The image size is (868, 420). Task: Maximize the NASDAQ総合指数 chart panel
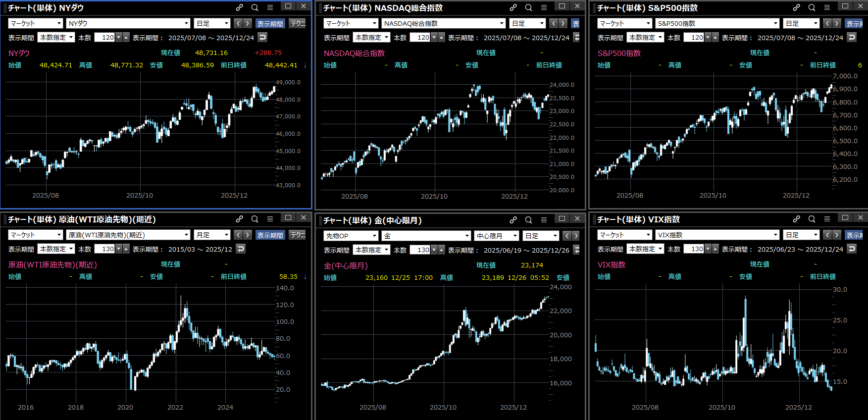(562, 6)
